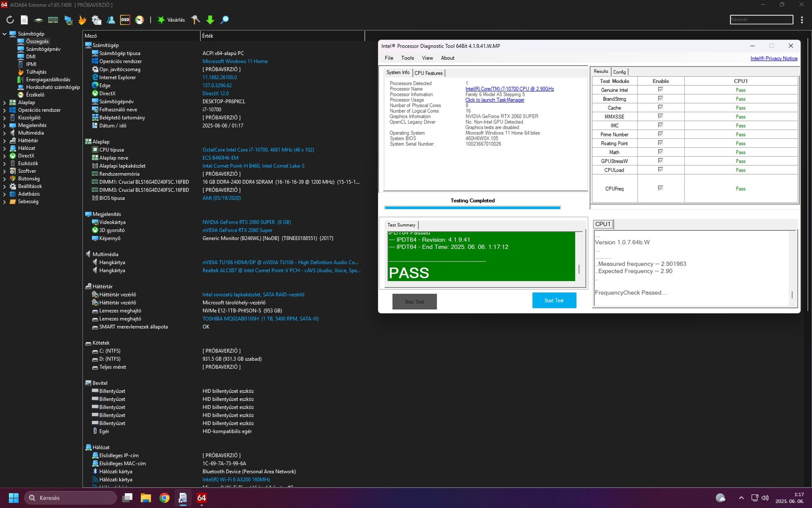This screenshot has width=812, height=508.
Task: Expand the Hálózat tree node
Action: click(4, 148)
